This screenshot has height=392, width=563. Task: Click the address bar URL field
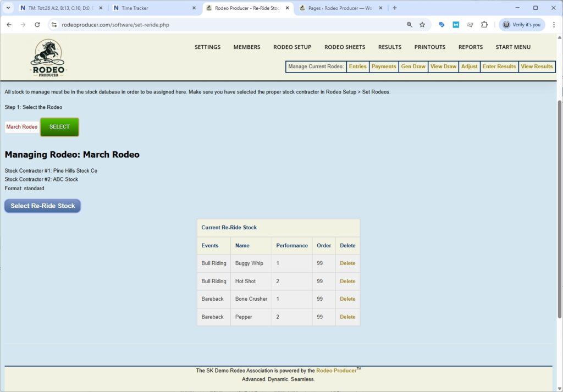[220, 25]
